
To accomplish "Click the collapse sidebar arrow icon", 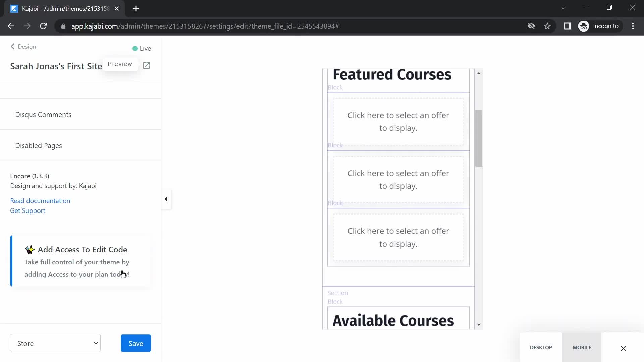I will (x=166, y=199).
